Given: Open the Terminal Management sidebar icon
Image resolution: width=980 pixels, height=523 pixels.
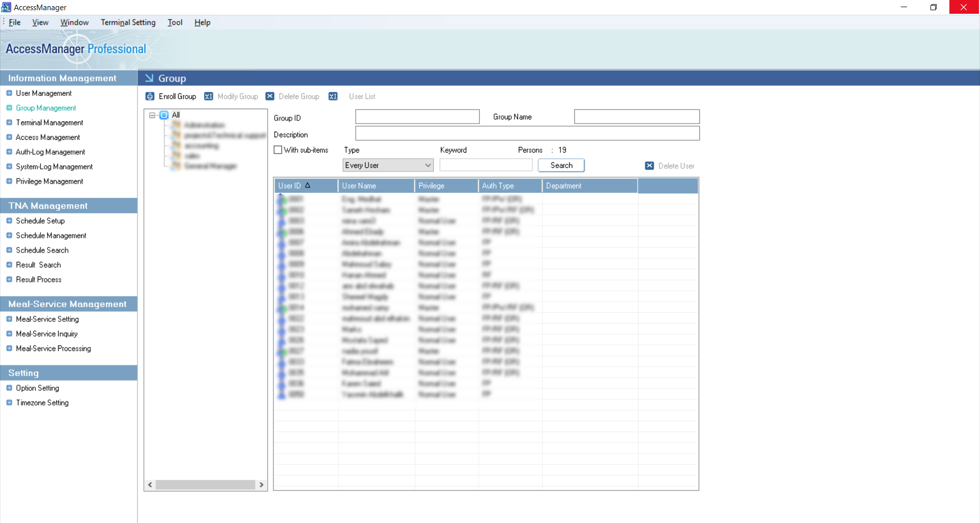Looking at the screenshot, I should click(9, 122).
